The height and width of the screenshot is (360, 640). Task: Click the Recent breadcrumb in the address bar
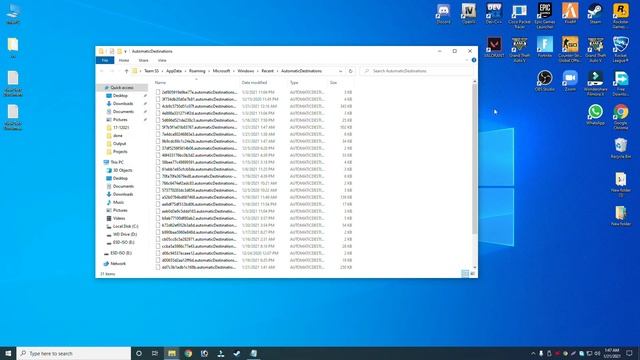click(x=267, y=71)
